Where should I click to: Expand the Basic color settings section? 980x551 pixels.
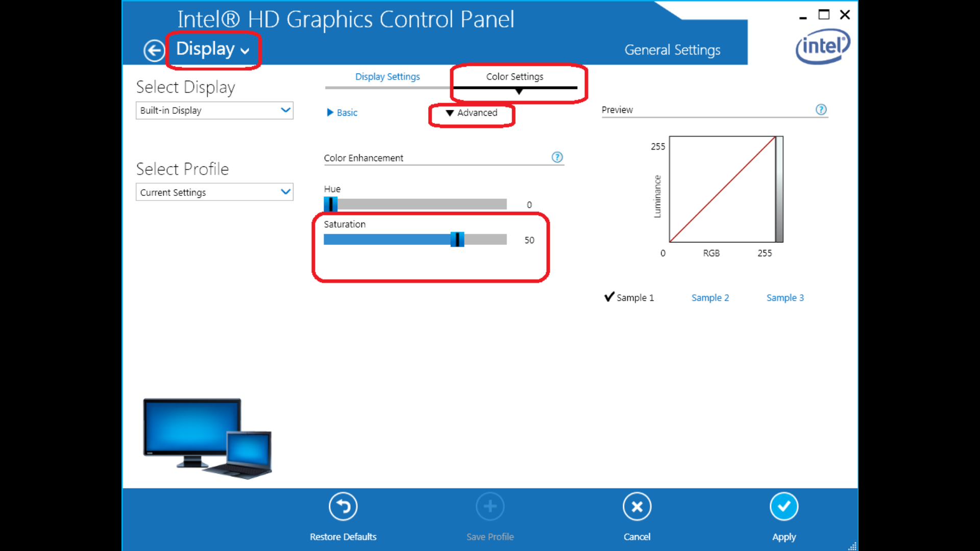coord(340,112)
